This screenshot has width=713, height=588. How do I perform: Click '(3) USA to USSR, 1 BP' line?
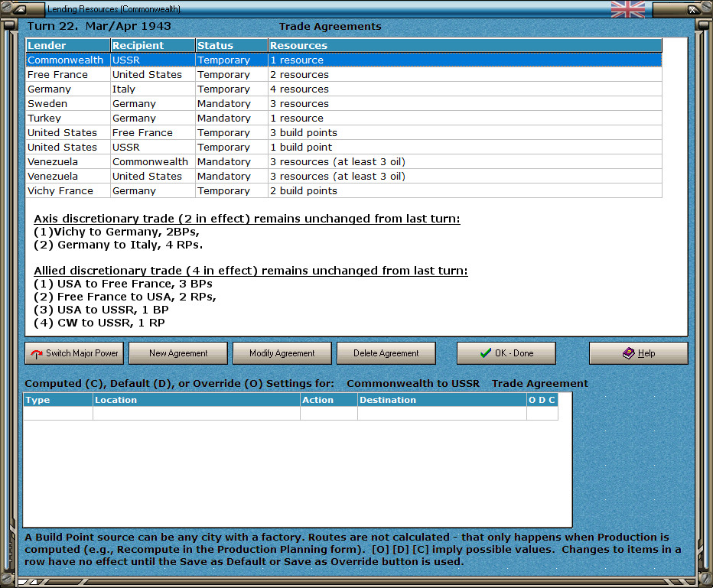[101, 310]
